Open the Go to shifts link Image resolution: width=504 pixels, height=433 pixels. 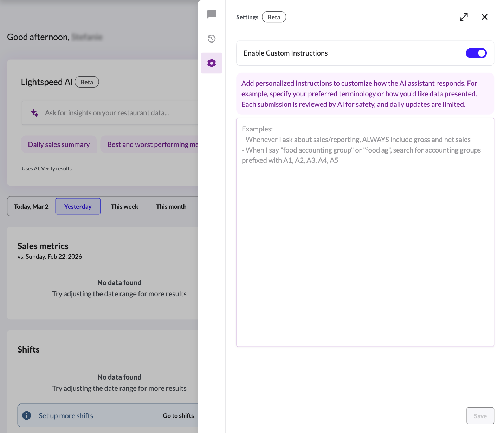(178, 415)
